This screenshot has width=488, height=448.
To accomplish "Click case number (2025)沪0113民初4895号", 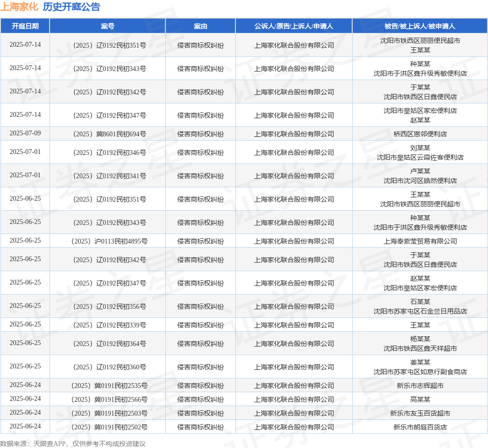I will [109, 241].
